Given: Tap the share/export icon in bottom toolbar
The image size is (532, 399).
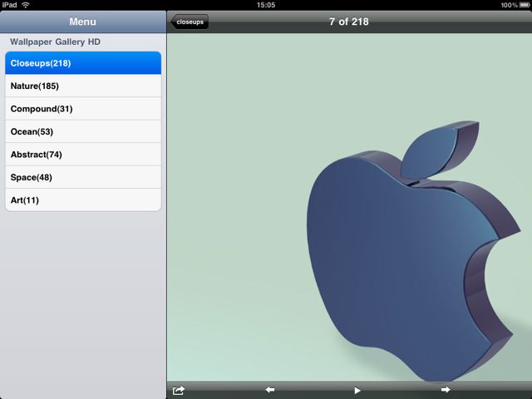Looking at the screenshot, I should click(178, 390).
